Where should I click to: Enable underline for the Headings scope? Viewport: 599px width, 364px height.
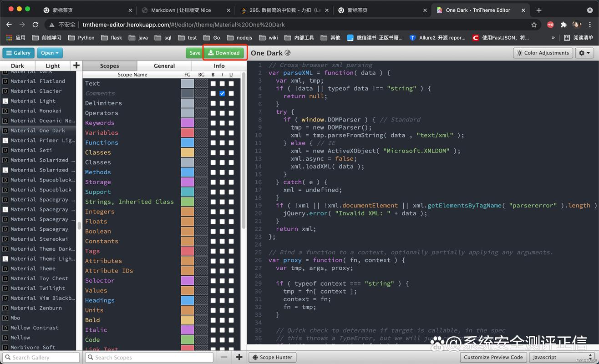tap(231, 300)
